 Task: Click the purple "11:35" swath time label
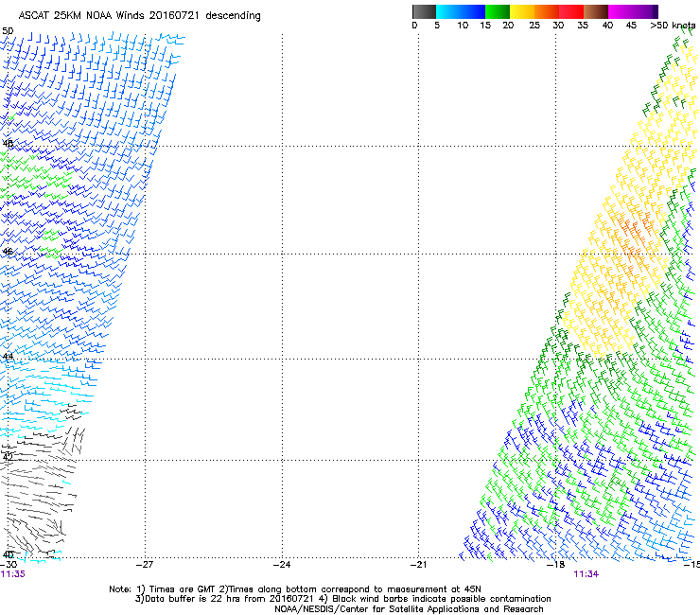click(x=13, y=574)
